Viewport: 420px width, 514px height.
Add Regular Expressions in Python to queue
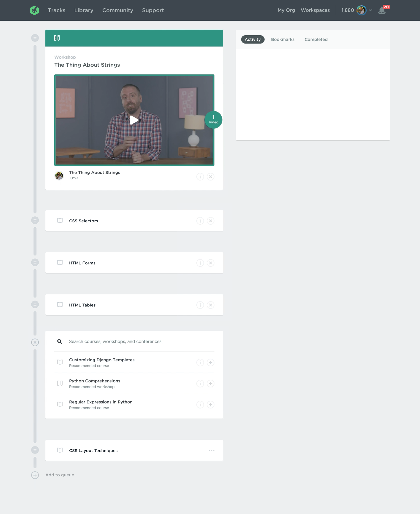point(211,405)
